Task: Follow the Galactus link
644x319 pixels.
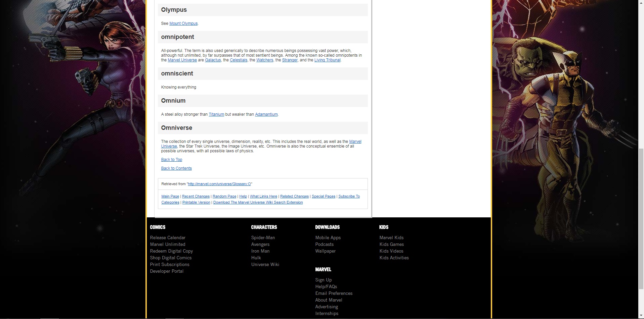Action: point(213,60)
